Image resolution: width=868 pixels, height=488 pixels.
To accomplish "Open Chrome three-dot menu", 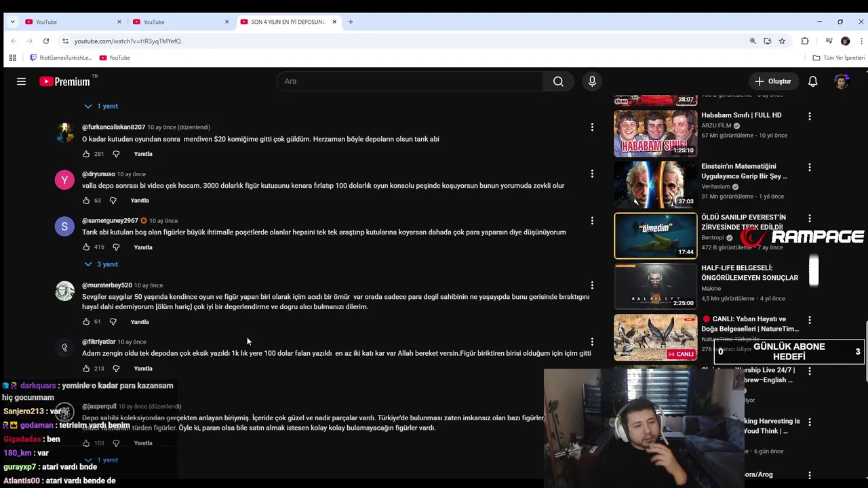I will [x=861, y=41].
